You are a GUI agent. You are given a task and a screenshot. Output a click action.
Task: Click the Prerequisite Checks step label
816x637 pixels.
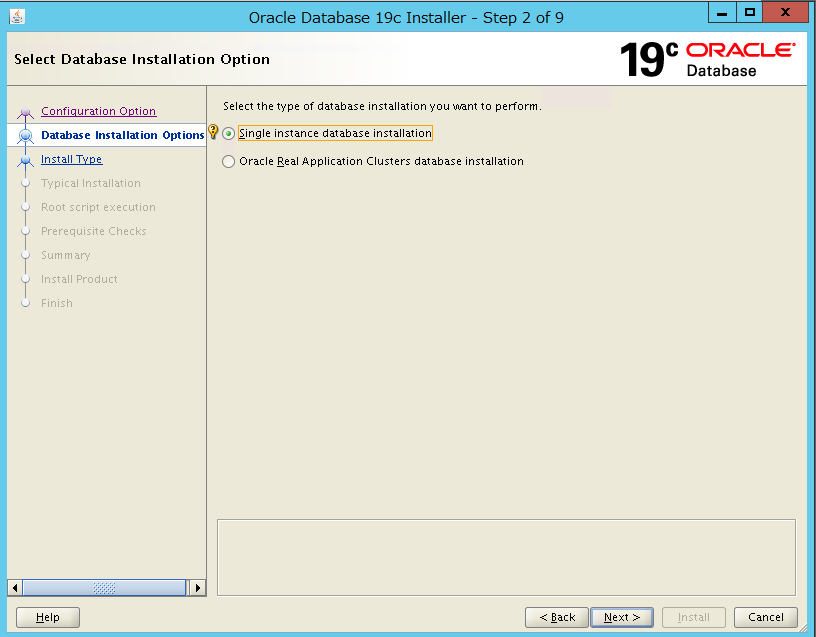(96, 231)
